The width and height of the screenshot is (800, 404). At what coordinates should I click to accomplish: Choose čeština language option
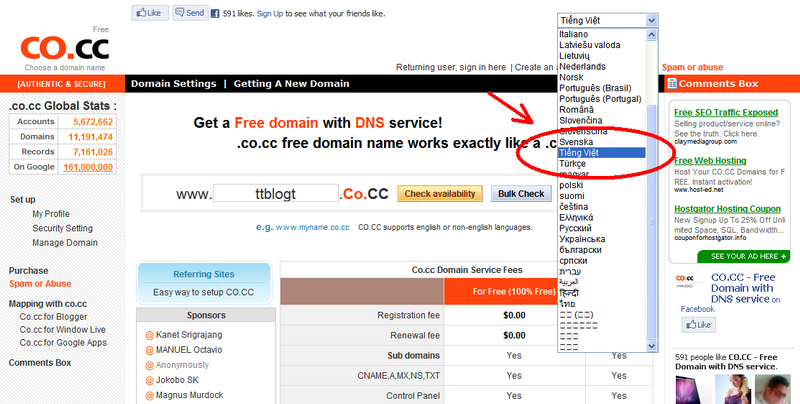click(573, 207)
